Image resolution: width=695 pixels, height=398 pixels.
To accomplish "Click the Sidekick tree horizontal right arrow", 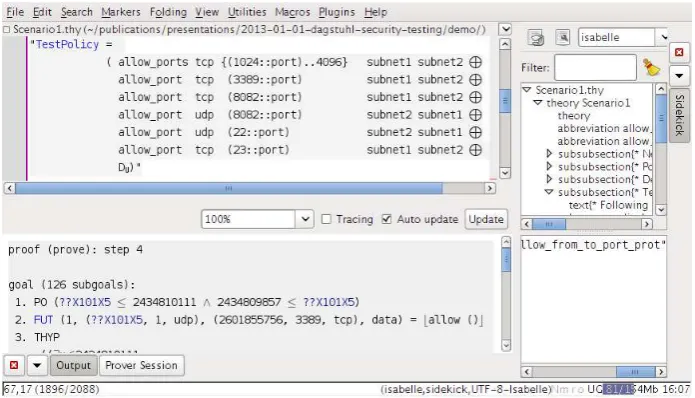I will (x=647, y=224).
